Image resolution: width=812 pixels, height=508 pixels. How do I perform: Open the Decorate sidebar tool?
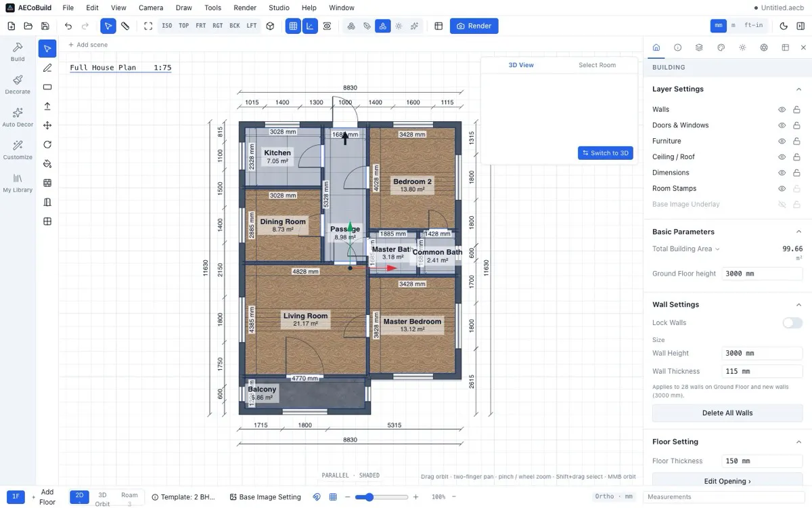click(x=18, y=85)
